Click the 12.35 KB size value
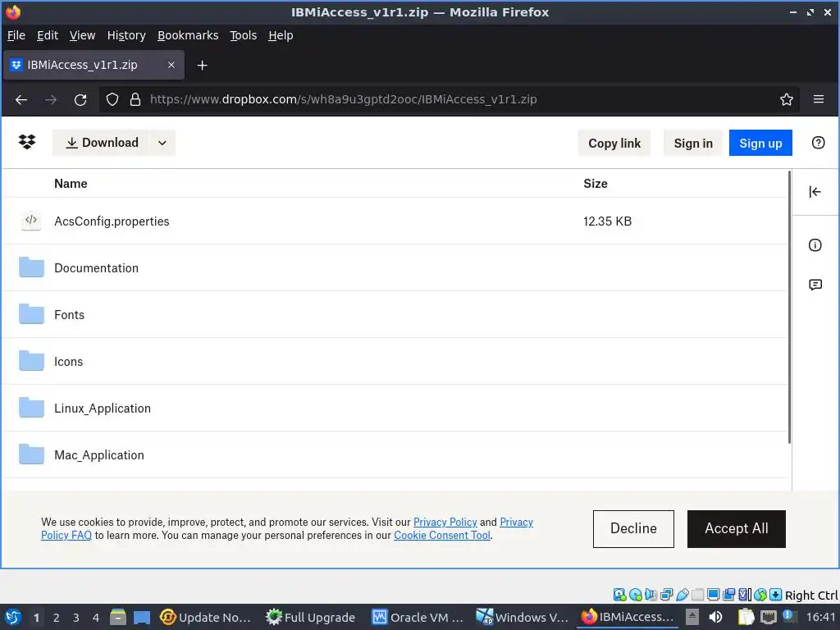Viewport: 840px width, 630px height. 607,221
